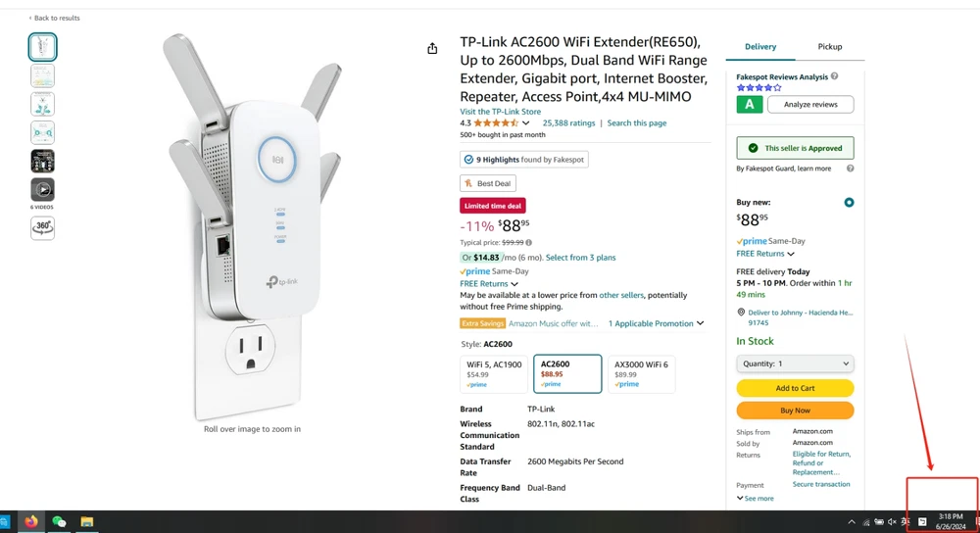This screenshot has height=533, width=980.
Task: Click the Add to Cart button
Action: click(795, 388)
